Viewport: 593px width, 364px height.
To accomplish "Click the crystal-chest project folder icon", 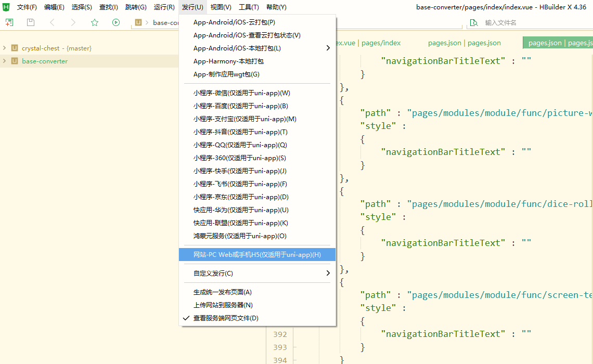I will 15,48.
